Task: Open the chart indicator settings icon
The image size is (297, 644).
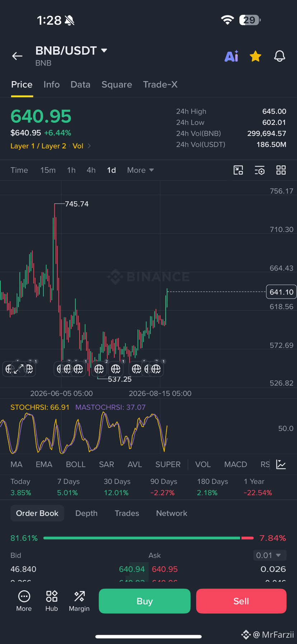Action: click(x=260, y=170)
